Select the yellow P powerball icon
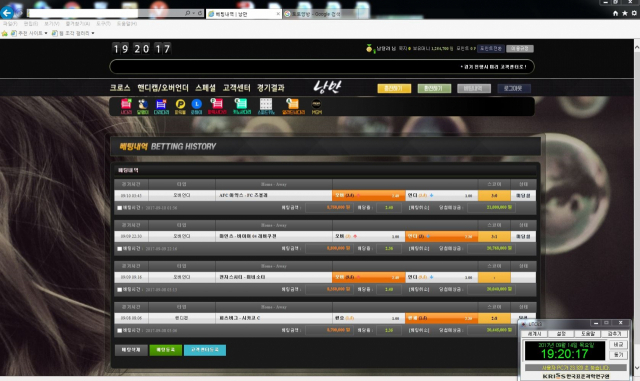The image size is (640, 381). click(x=180, y=106)
